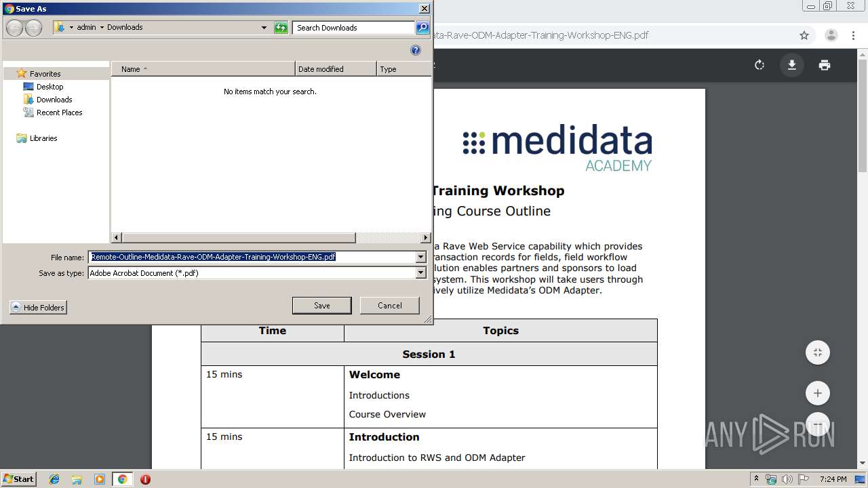Click the Back navigation arrow in Save As
This screenshot has width=868, height=488.
[14, 28]
